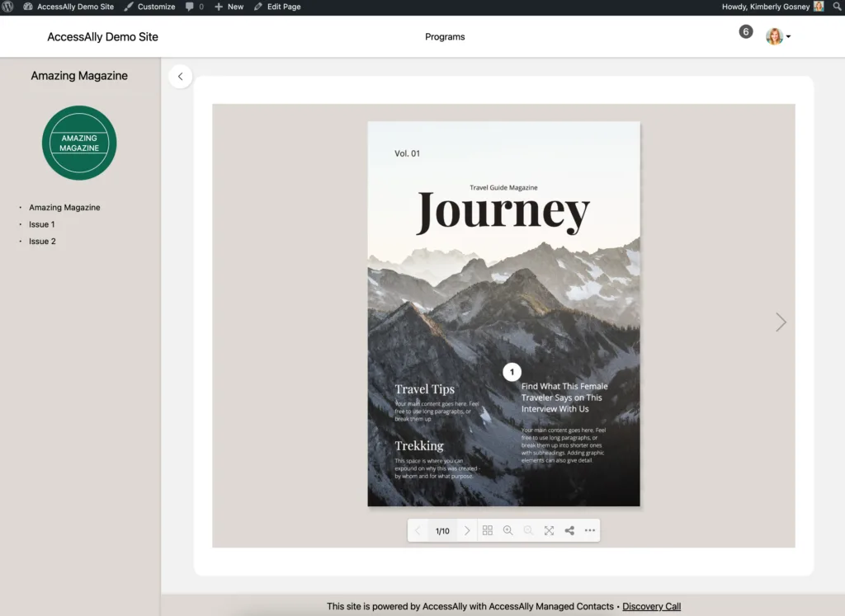845x616 pixels.
Task: Open the Discovery Call link
Action: point(651,606)
